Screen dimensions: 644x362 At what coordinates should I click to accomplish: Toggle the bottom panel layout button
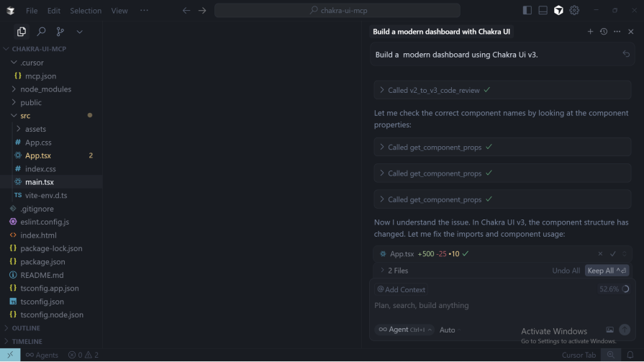pos(543,11)
